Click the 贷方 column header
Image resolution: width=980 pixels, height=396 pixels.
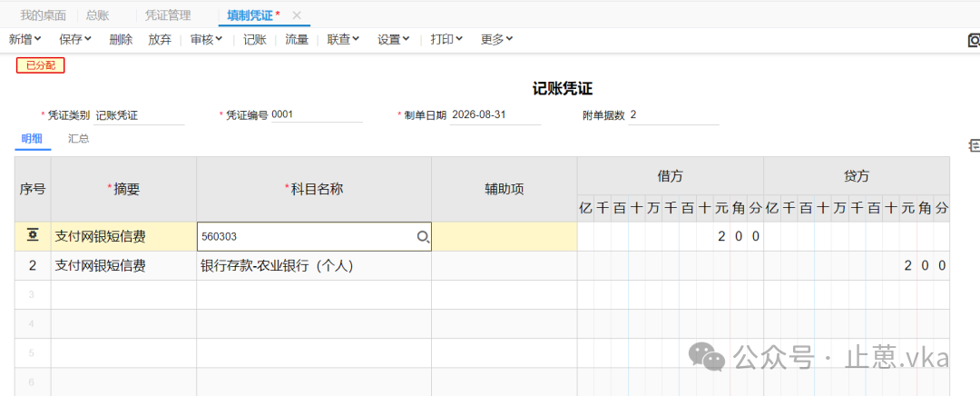(x=857, y=176)
